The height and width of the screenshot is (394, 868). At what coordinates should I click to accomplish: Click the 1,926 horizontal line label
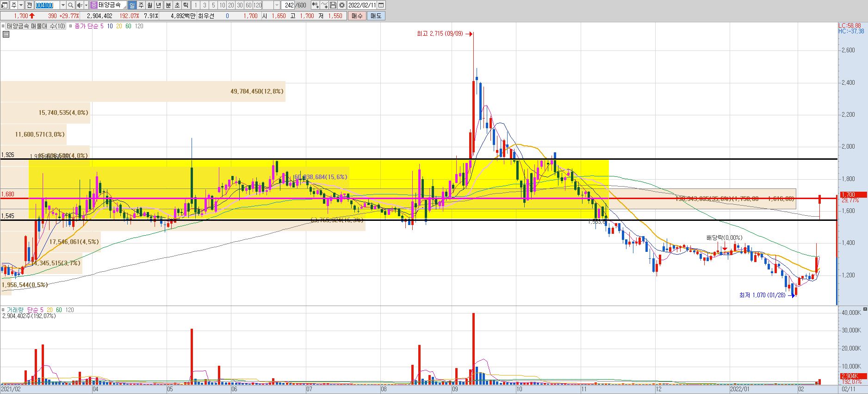pos(8,155)
